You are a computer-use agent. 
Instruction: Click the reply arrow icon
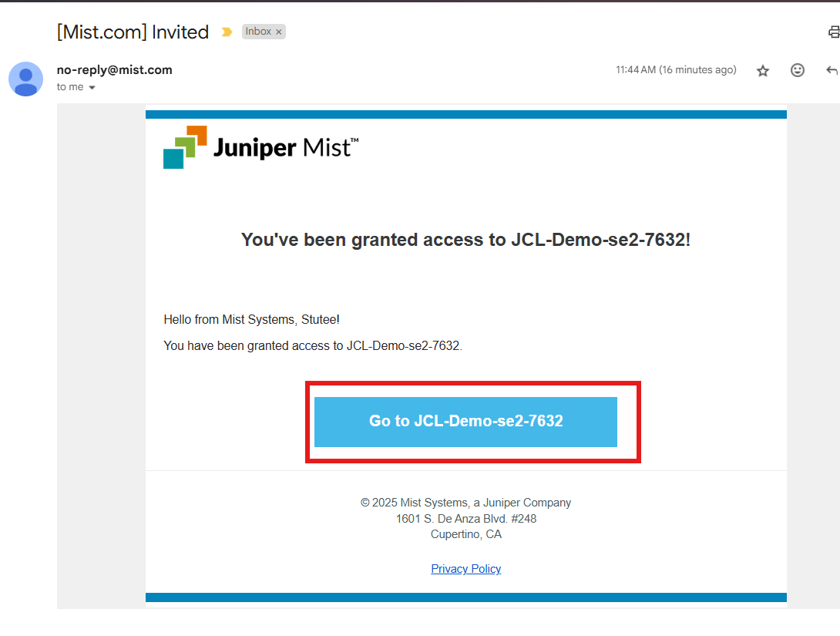point(832,70)
